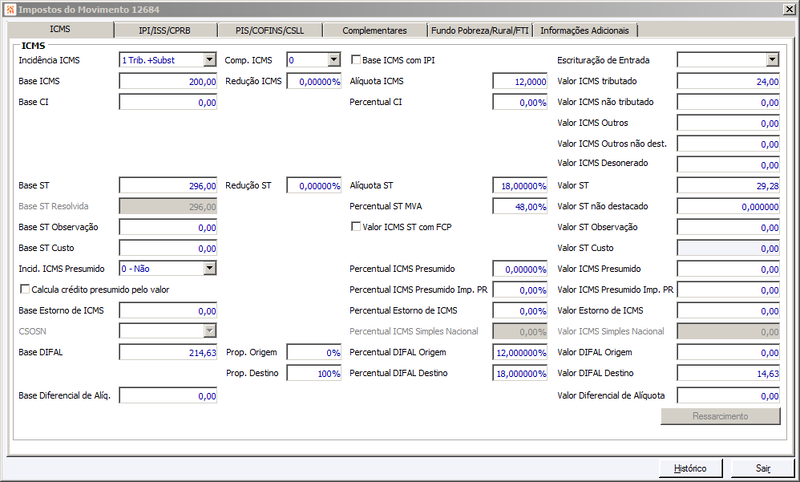The width and height of the screenshot is (800, 482).
Task: Click Base Diferencial de Alíq. field
Action: (x=168, y=395)
